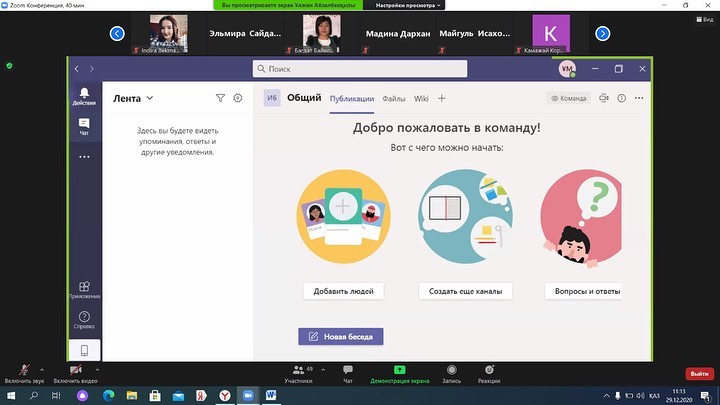Show hidden system tray icons

(x=607, y=395)
